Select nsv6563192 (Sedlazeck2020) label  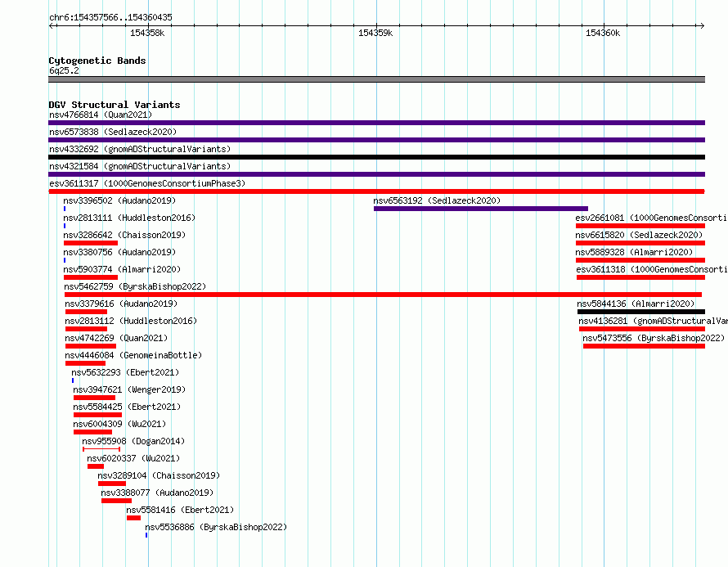(437, 200)
